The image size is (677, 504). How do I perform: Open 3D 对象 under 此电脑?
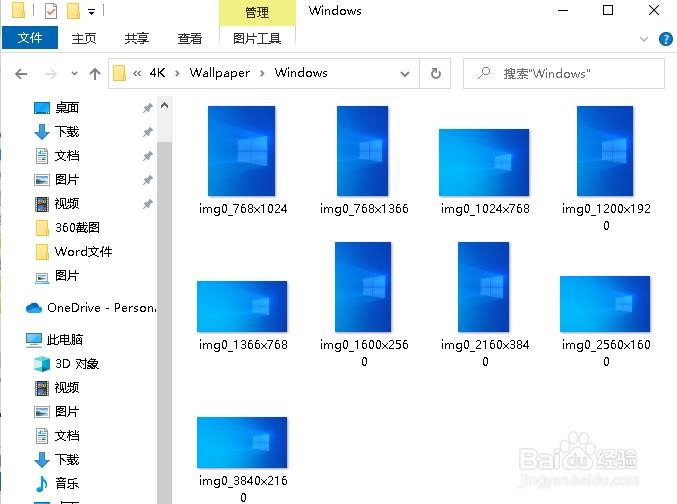coord(77,364)
